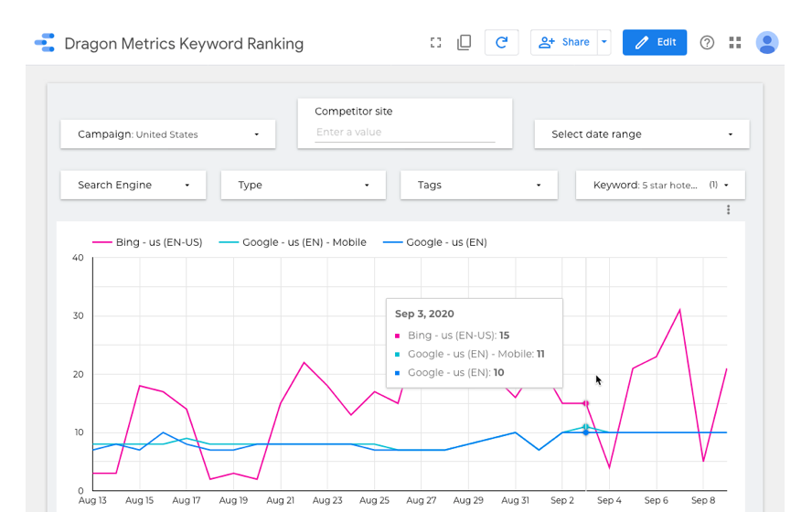Enter fullscreen presentation mode
This screenshot has height=512, width=812.
point(435,42)
